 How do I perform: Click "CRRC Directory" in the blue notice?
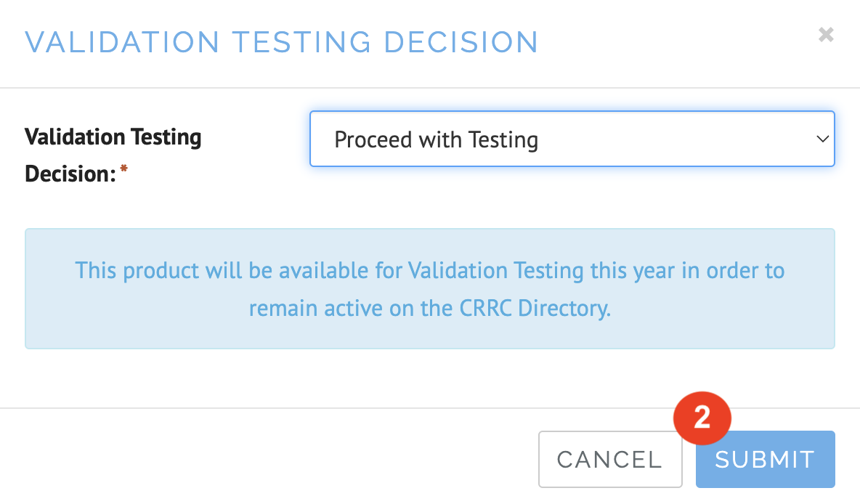(x=535, y=309)
